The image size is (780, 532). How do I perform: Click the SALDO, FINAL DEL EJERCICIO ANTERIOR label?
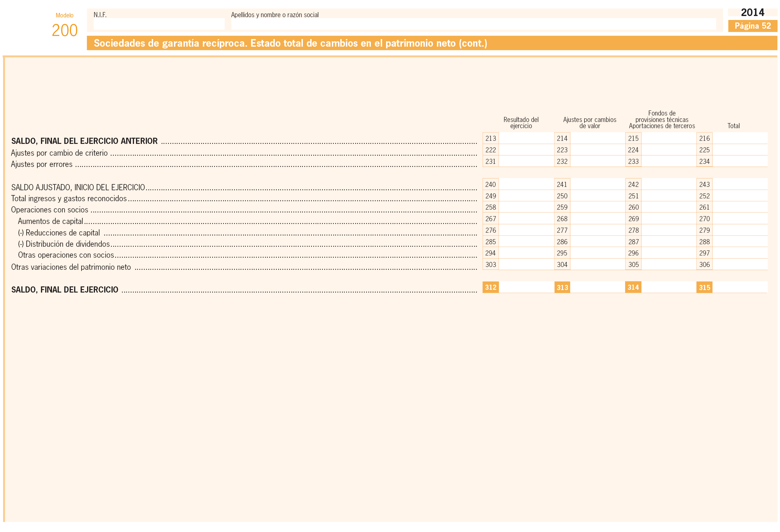84,141
